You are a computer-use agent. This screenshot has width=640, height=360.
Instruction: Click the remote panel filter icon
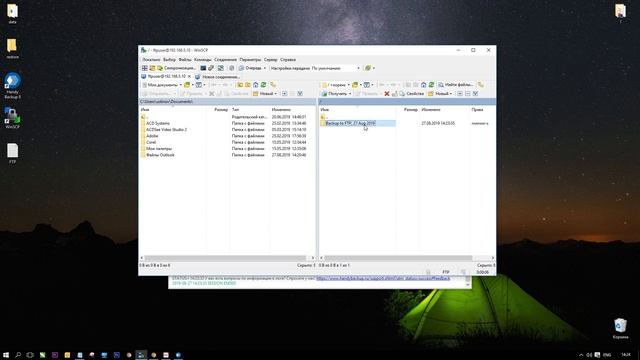coord(367,85)
